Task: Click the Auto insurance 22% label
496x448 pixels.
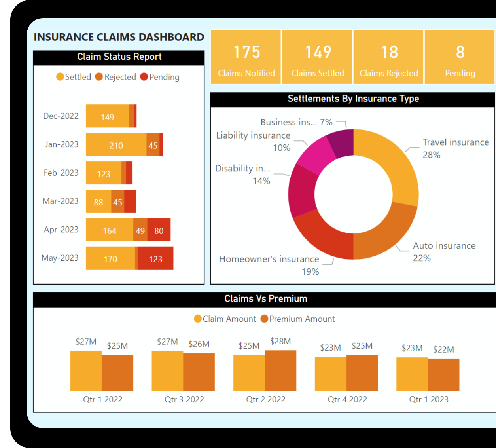Action: click(444, 252)
